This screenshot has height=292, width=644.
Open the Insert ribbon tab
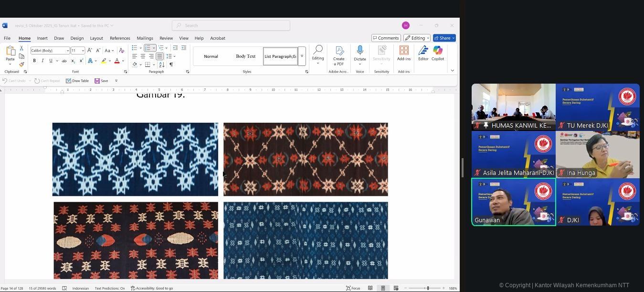(42, 38)
